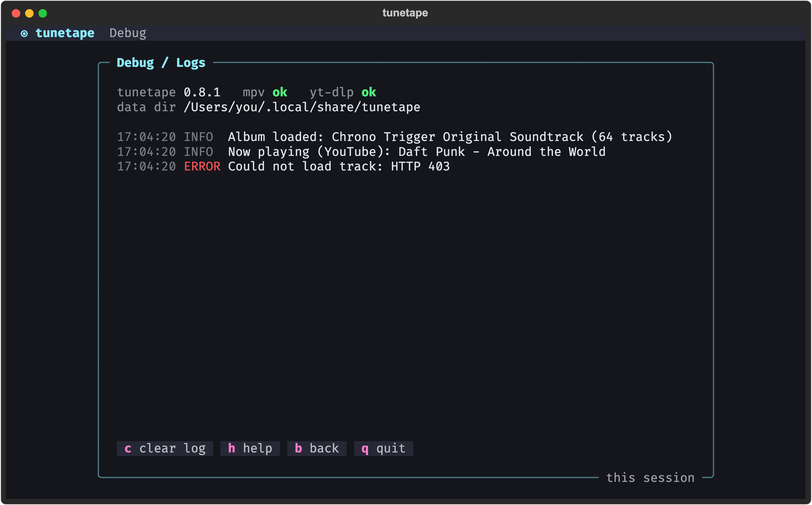Click the 'this session' footer label
812x505 pixels.
pyautogui.click(x=650, y=478)
